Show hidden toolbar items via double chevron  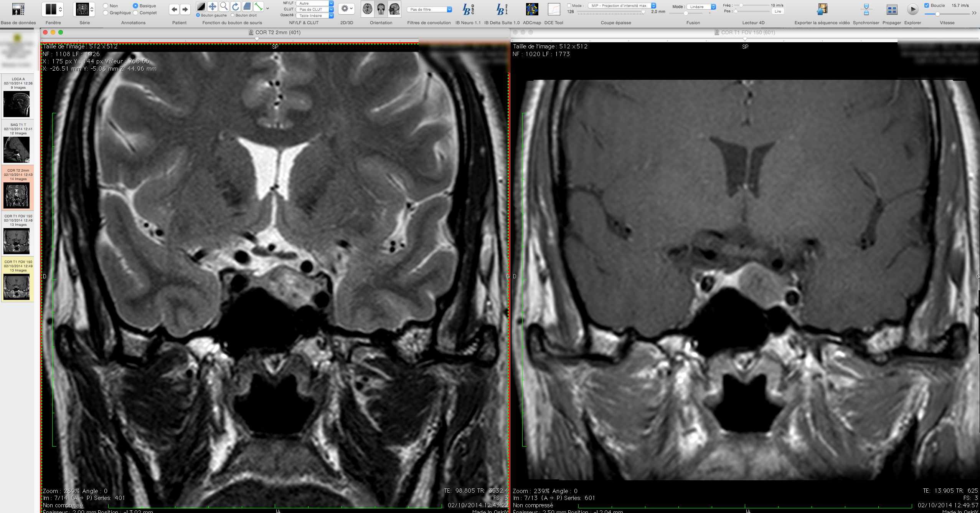coord(974,13)
